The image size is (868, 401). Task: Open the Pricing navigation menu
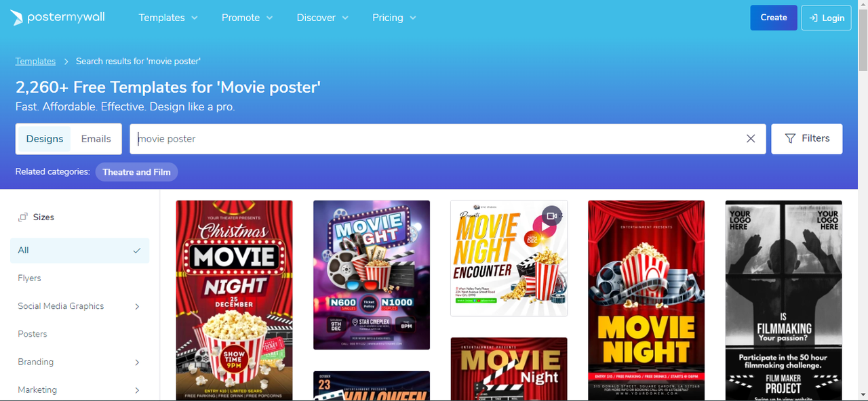click(x=394, y=18)
